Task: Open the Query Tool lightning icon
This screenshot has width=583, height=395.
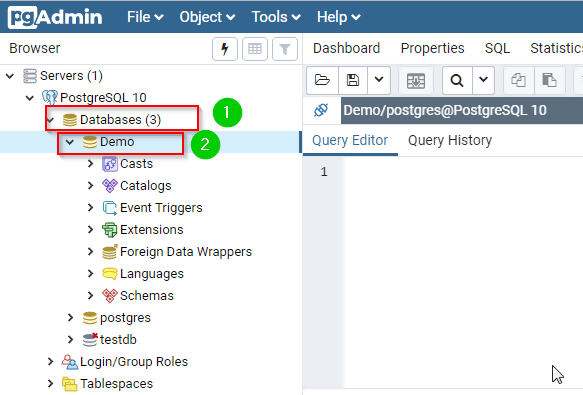Action: [x=225, y=49]
